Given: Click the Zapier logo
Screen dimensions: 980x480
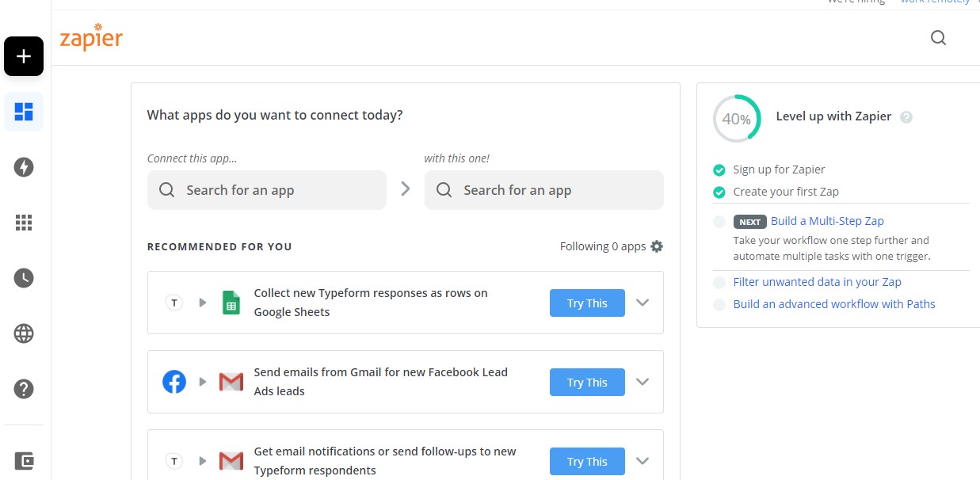Looking at the screenshot, I should point(91,37).
